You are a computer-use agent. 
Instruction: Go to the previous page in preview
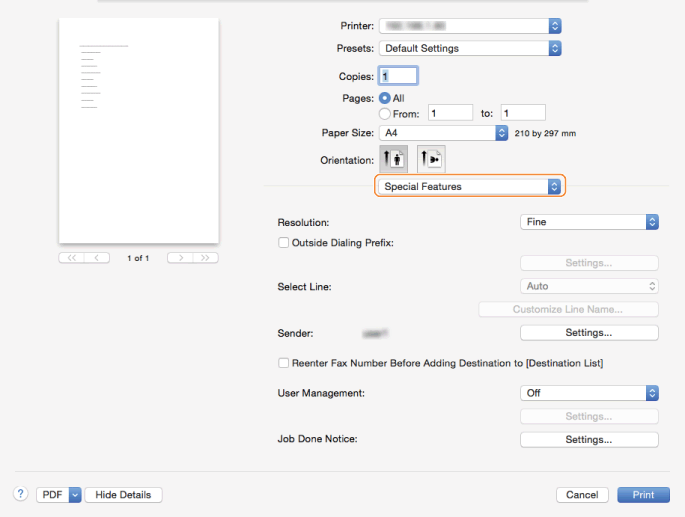click(98, 258)
